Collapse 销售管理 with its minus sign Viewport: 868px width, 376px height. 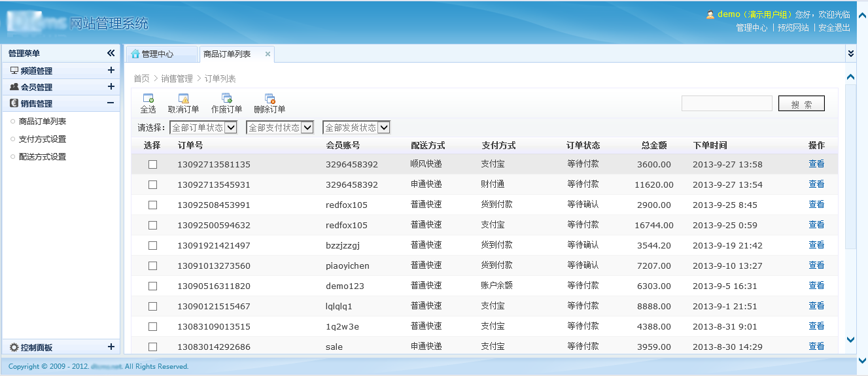[111, 103]
